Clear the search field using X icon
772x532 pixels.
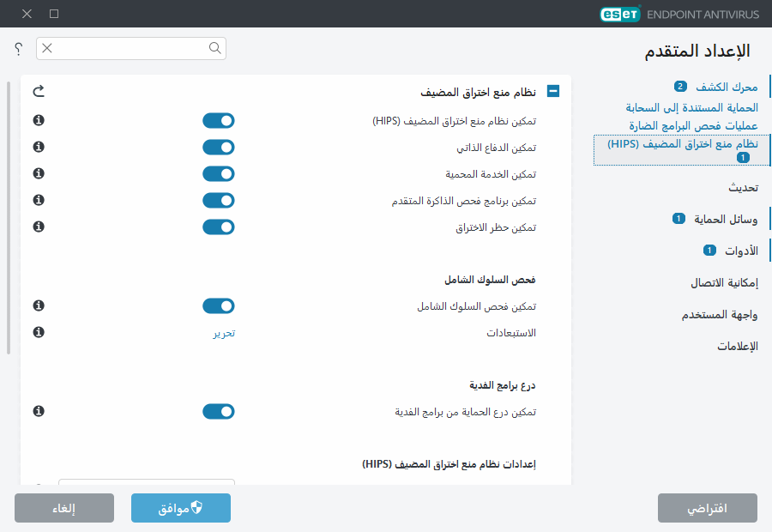click(47, 49)
